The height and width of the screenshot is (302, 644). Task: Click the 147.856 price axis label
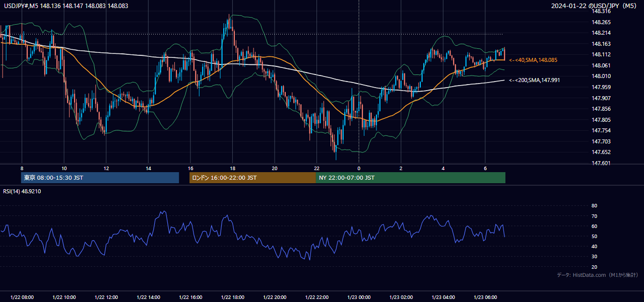pyautogui.click(x=602, y=109)
